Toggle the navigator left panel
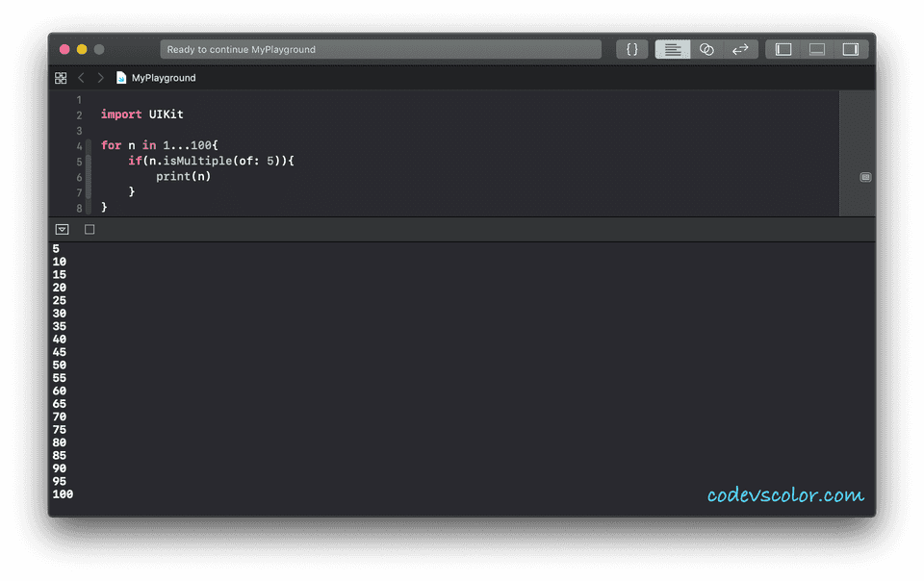This screenshot has width=924, height=581. tap(783, 49)
